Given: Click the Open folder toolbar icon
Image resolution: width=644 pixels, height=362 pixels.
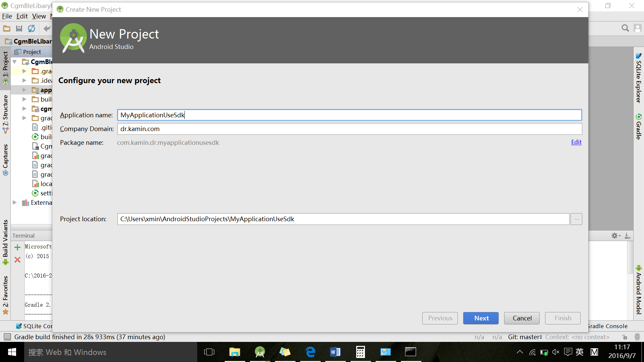Looking at the screenshot, I should [x=7, y=29].
